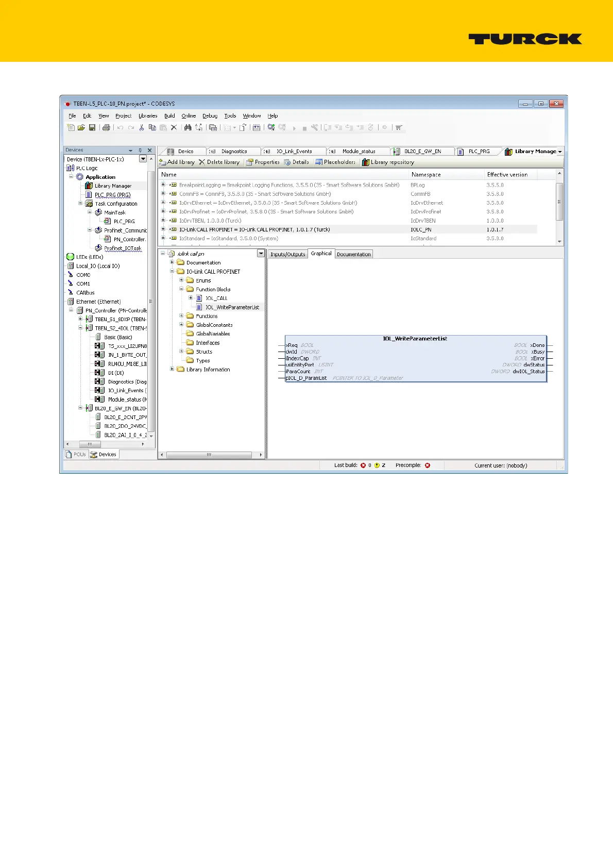Viewport: 613px width, 868px height.
Task: Click the green LEDs icon in device tree
Action: pyautogui.click(x=71, y=257)
